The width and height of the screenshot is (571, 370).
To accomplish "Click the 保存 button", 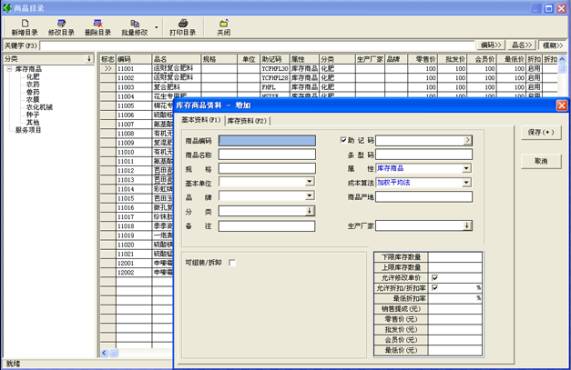I will [x=541, y=132].
